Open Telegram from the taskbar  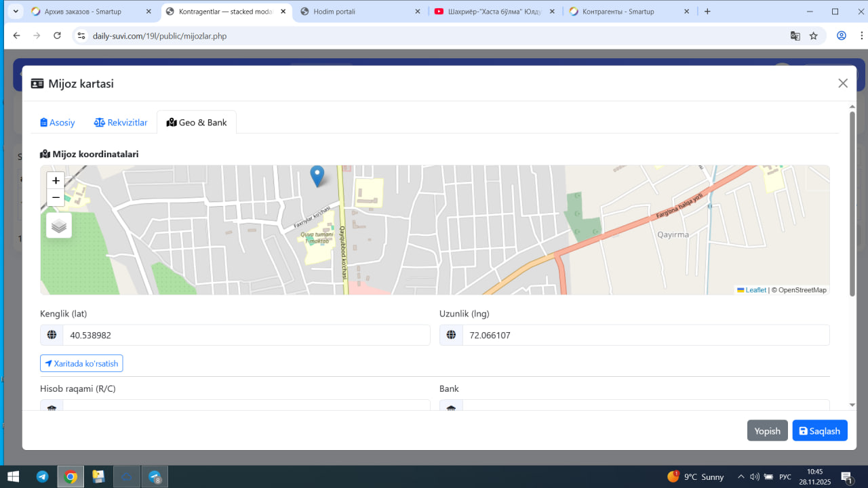[x=42, y=476]
